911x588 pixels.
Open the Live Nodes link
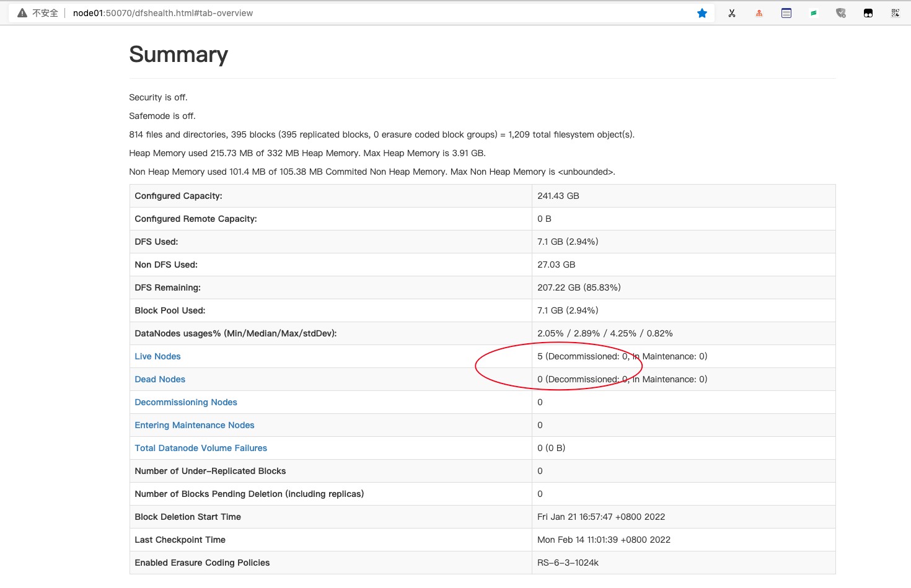[157, 356]
